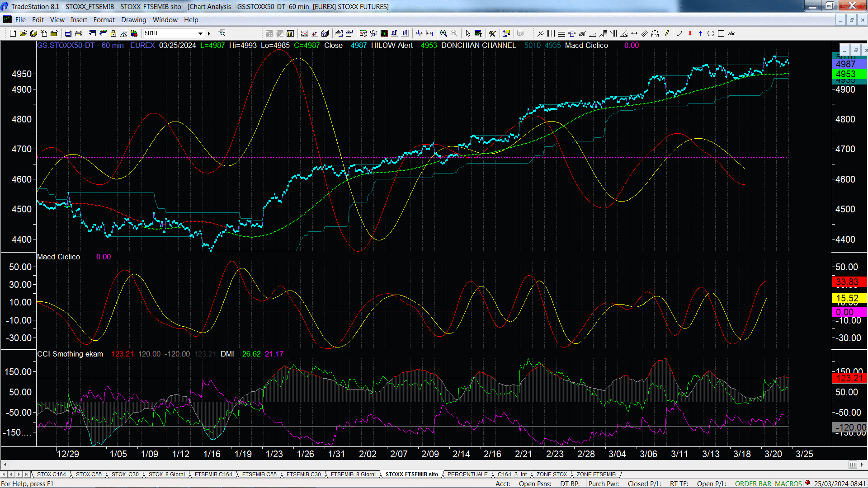
Task: Click the Save all workspaces icon
Action: [33, 33]
